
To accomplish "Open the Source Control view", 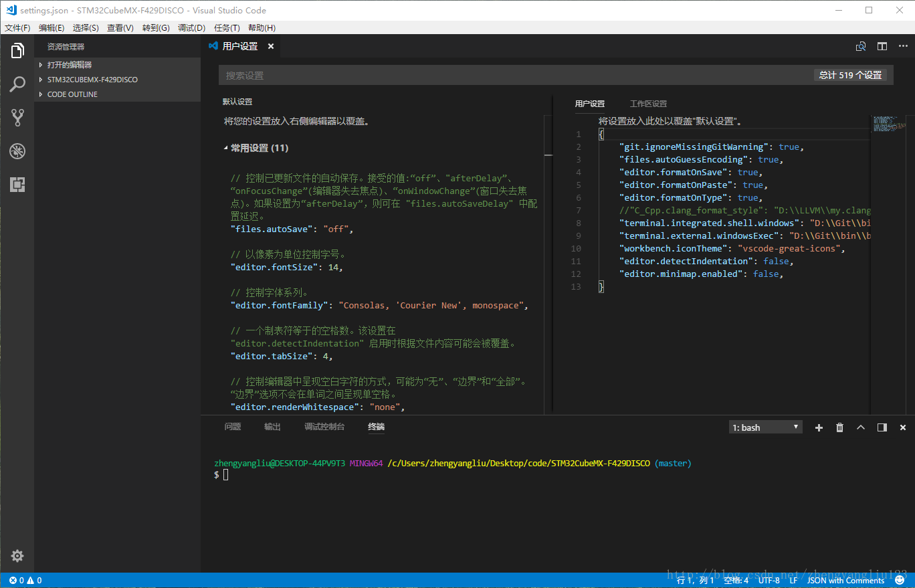I will 17,118.
